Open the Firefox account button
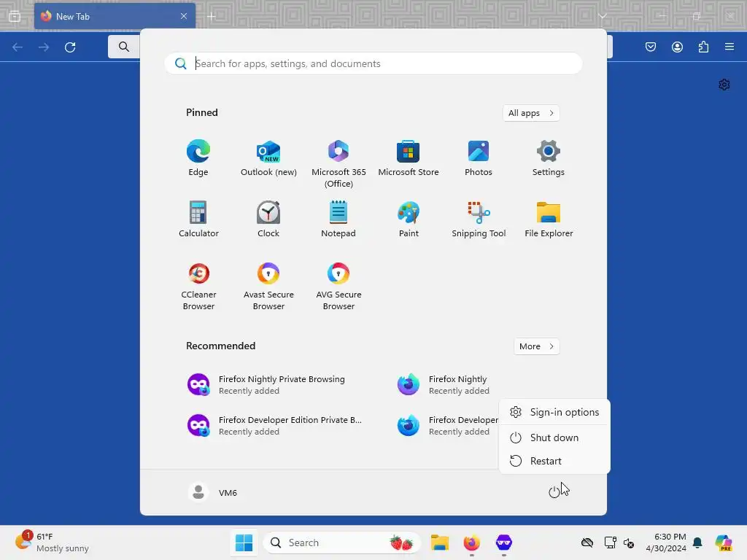The image size is (747, 560). pyautogui.click(x=677, y=47)
